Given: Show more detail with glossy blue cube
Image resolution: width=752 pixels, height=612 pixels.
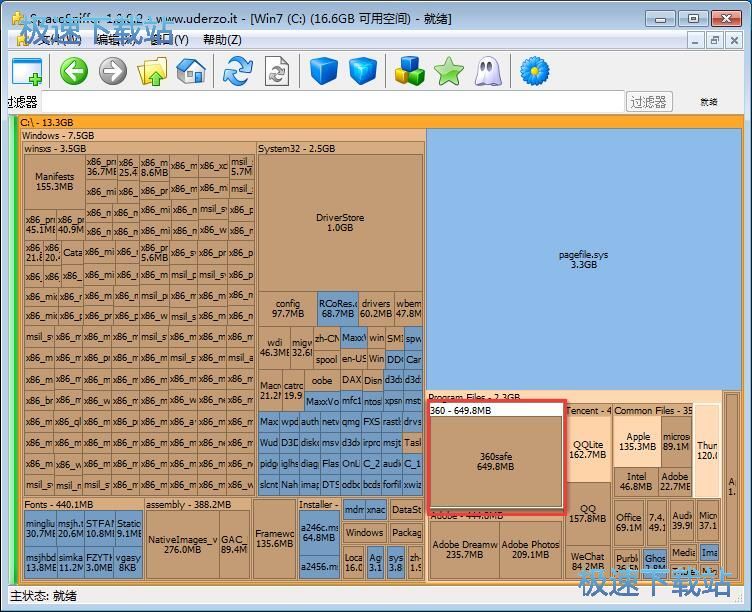Looking at the screenshot, I should click(363, 71).
